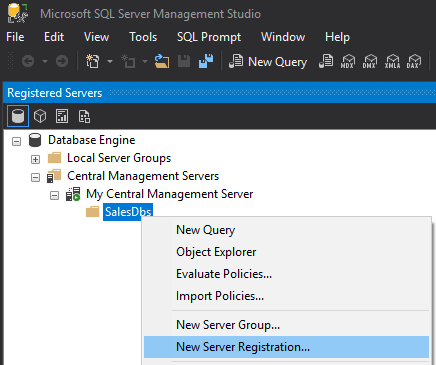Collapse My Central Management Server node
The height and width of the screenshot is (365, 436).
(54, 195)
